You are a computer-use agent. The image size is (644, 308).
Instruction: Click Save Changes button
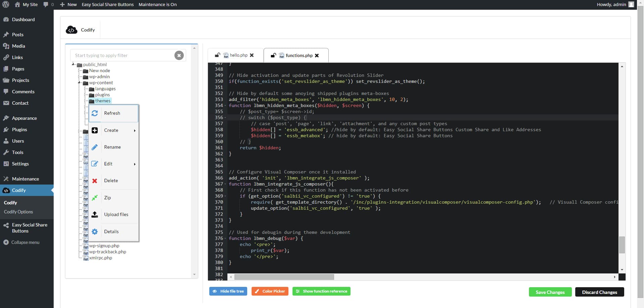coord(550,292)
